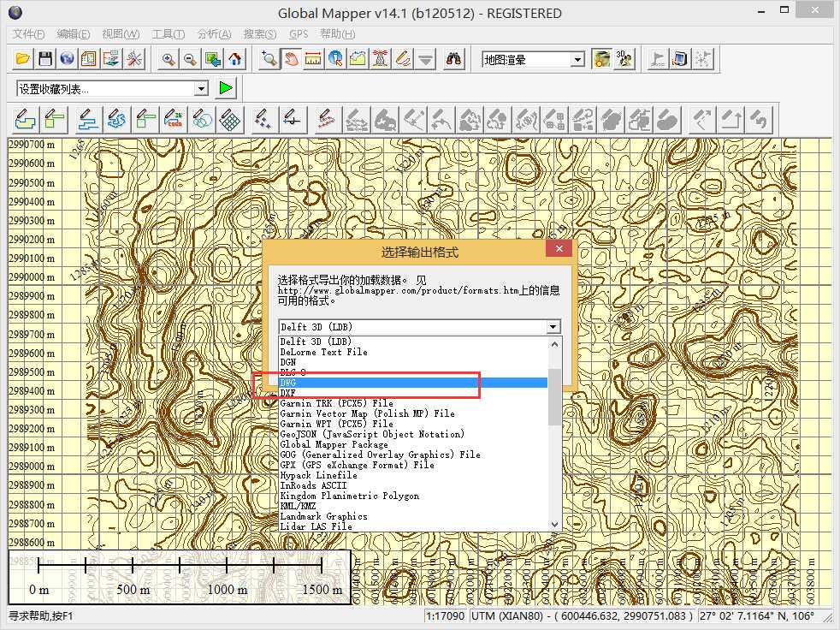The height and width of the screenshot is (630, 840).
Task: Choose Hypack Linefile format
Action: pos(413,475)
